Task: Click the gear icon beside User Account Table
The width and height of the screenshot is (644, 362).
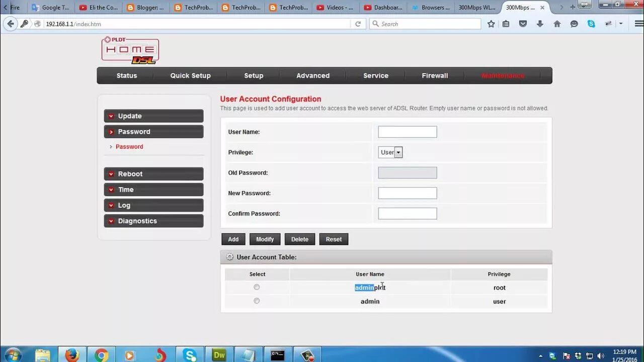Action: coord(230,257)
